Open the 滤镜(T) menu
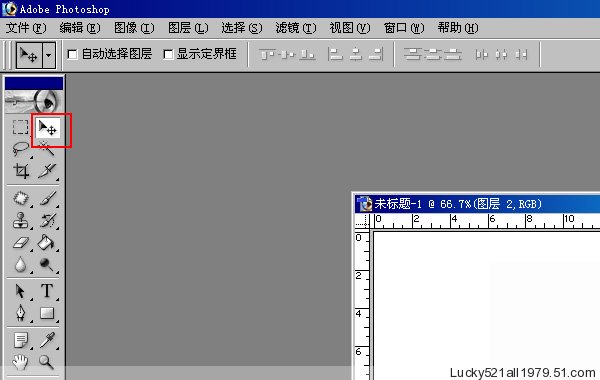This screenshot has width=600, height=380. pos(296,28)
